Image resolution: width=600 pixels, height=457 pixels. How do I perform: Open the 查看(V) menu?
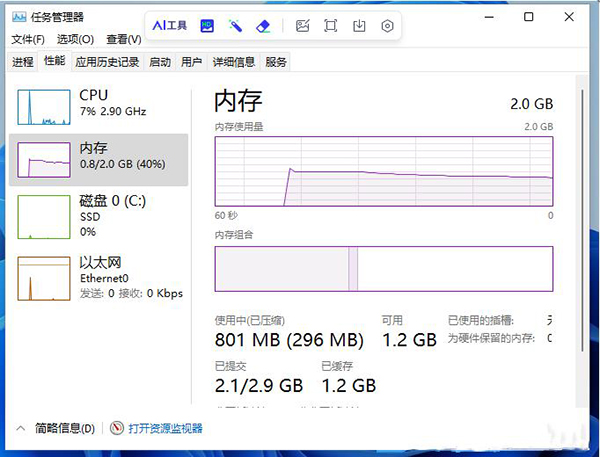click(x=123, y=40)
